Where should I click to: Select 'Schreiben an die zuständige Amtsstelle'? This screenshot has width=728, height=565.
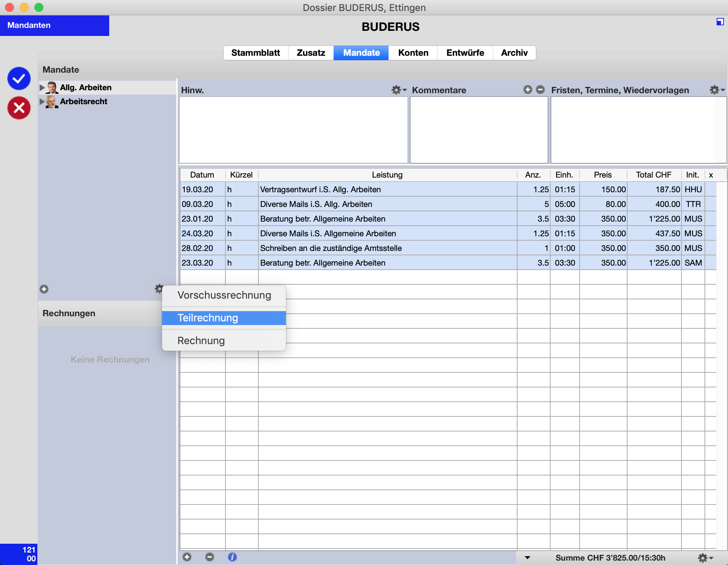pyautogui.click(x=448, y=248)
